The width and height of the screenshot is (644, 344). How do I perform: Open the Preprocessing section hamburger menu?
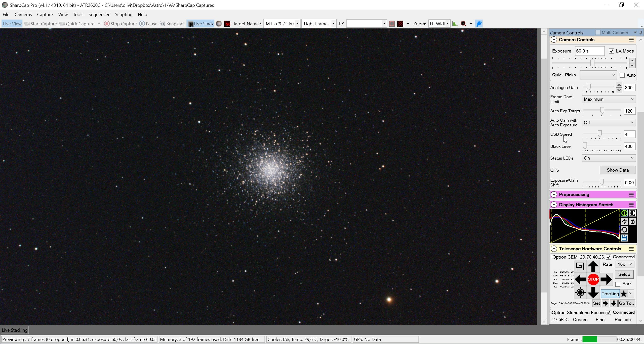631,194
